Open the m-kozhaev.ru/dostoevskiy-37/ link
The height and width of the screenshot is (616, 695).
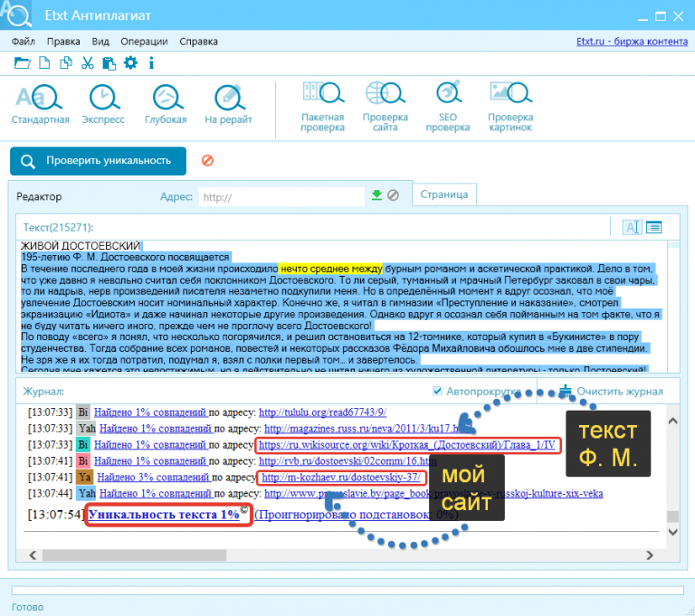341,478
